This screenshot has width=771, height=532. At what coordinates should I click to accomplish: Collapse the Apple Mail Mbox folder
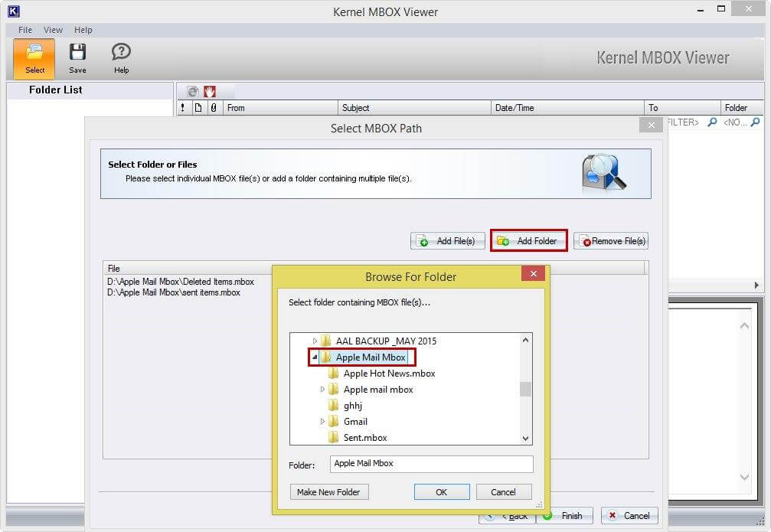coord(315,357)
